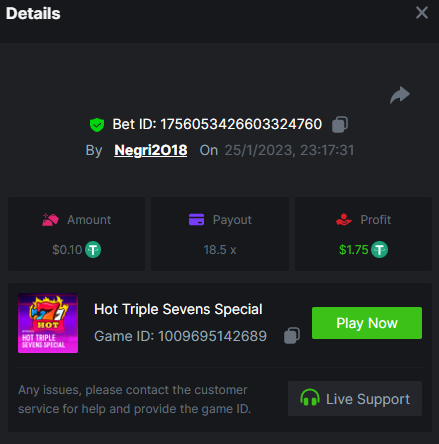Open Live Support chat

pyautogui.click(x=355, y=399)
